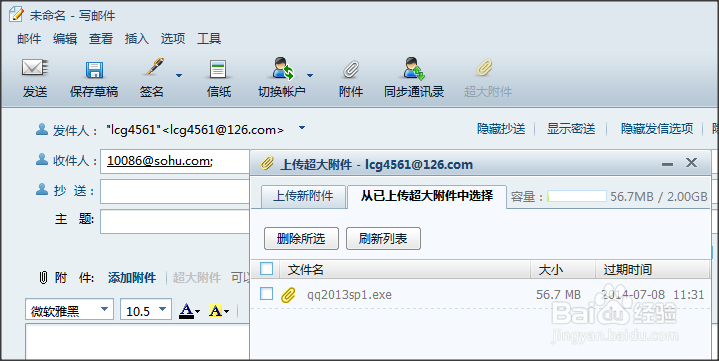Screen dimensions: 719x361
Task: Click the Switch Account (切换帐户) icon
Action: tap(283, 68)
